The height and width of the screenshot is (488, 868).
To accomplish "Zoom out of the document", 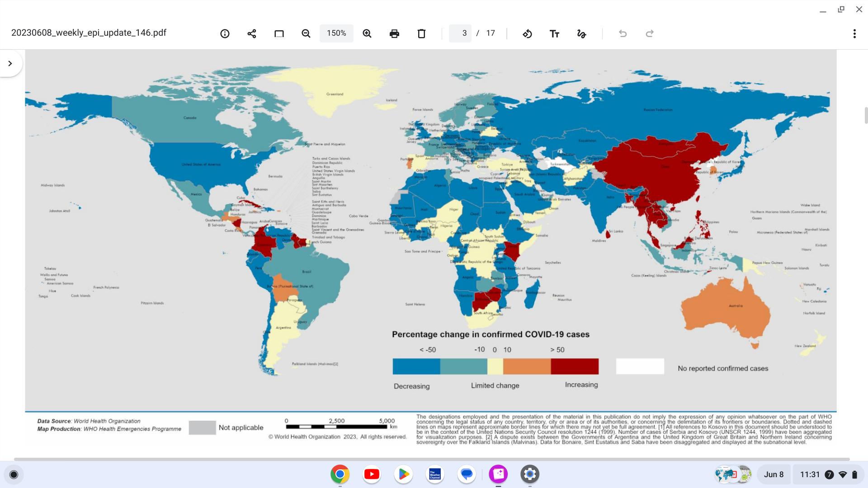I will tap(306, 33).
